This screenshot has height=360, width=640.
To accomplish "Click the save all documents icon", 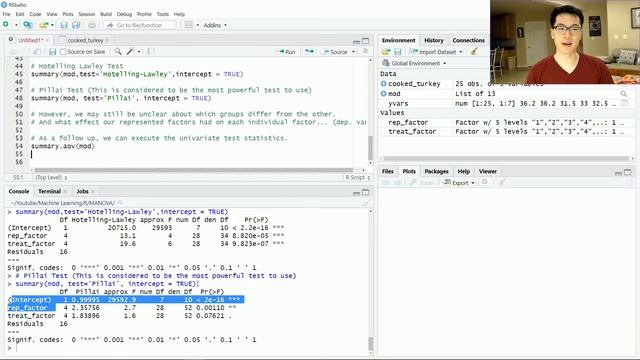I will click(x=76, y=25).
